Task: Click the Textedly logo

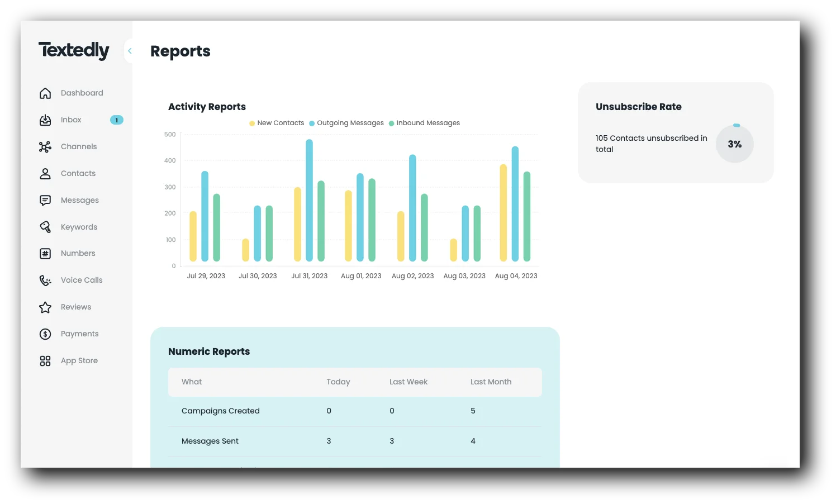Action: pyautogui.click(x=74, y=51)
